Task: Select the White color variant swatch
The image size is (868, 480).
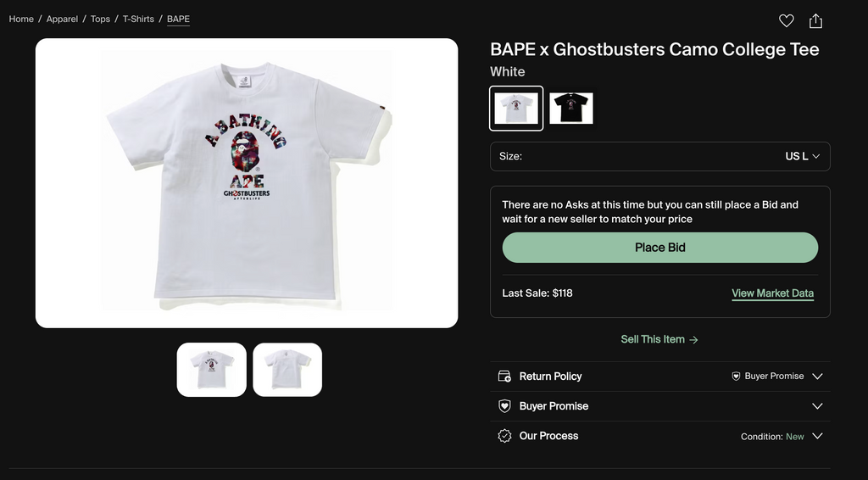Action: point(516,109)
